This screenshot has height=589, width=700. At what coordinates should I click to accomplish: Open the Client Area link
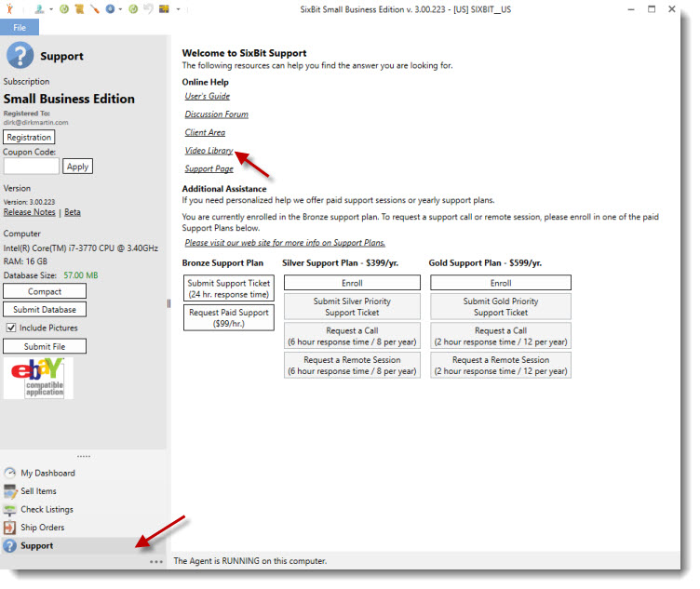tap(205, 133)
